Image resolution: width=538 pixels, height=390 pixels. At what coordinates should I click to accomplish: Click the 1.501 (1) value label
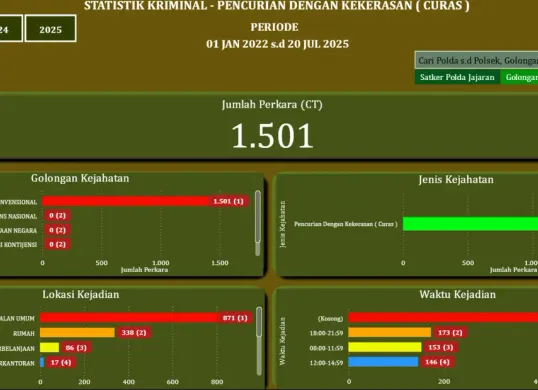tap(229, 201)
